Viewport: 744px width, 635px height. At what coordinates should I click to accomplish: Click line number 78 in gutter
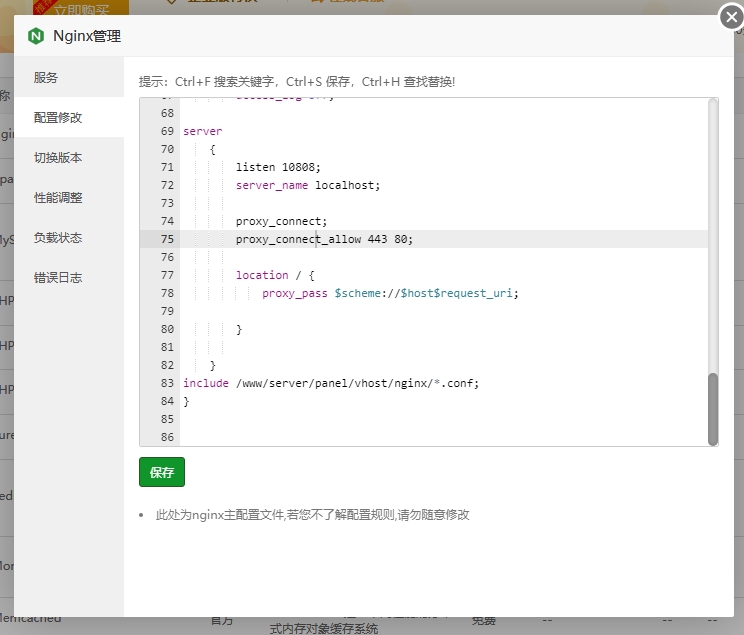click(167, 293)
